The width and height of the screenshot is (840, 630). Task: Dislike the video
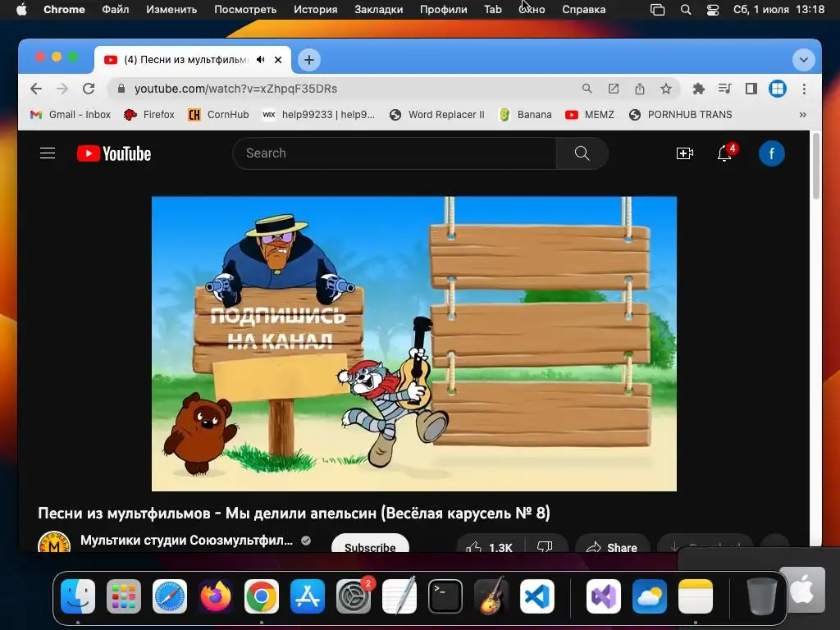click(x=546, y=543)
